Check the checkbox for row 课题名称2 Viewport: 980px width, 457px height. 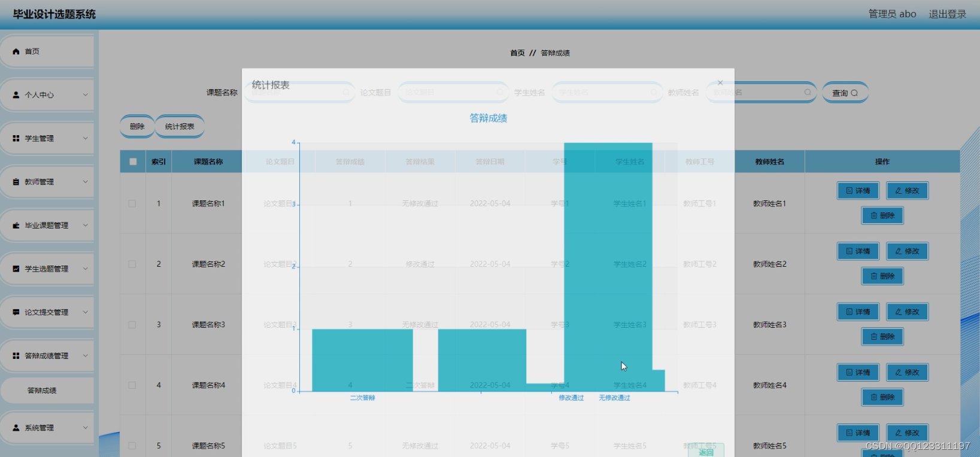click(x=132, y=264)
